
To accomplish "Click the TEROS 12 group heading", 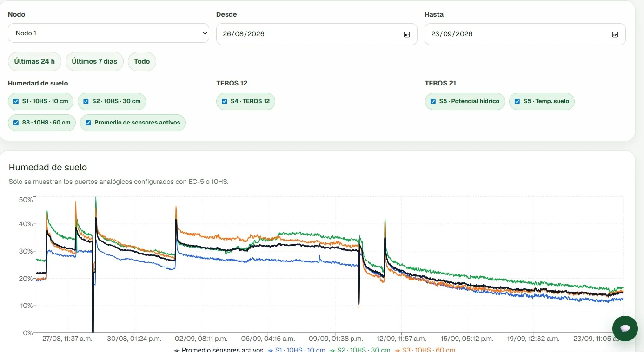I will click(x=232, y=83).
